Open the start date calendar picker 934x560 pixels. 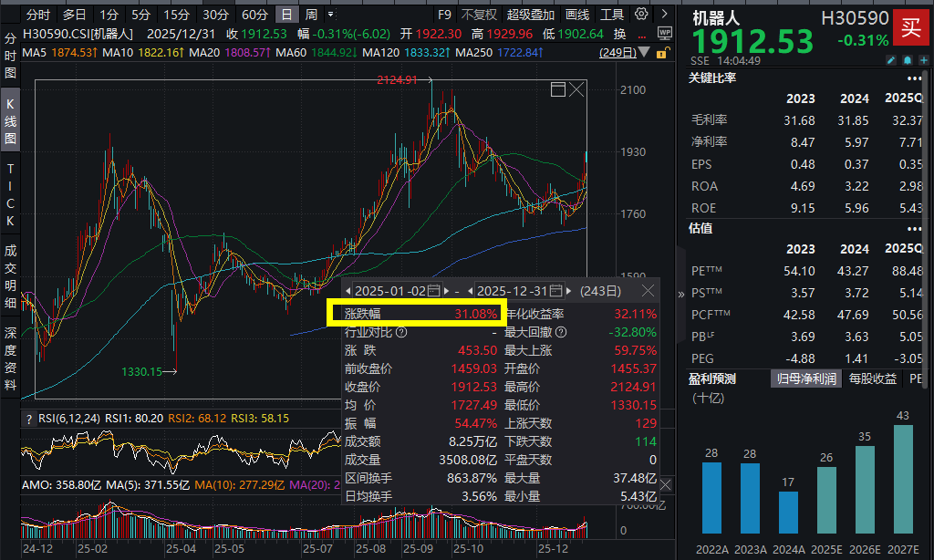(x=433, y=291)
